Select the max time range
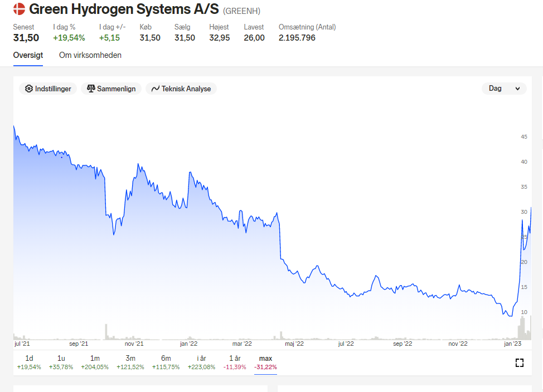 point(265,362)
